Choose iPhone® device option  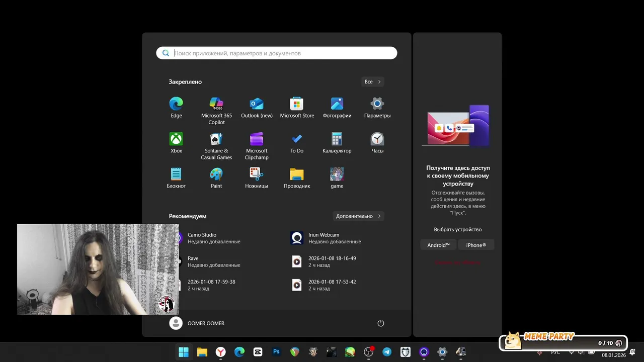[476, 245]
